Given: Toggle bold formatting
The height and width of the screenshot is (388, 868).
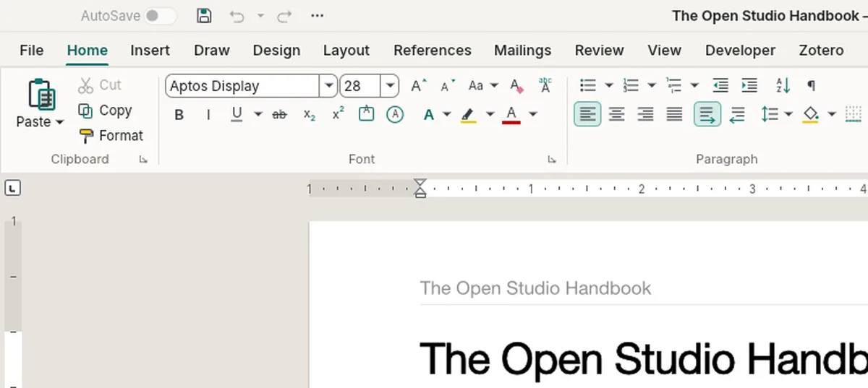Looking at the screenshot, I should 179,115.
